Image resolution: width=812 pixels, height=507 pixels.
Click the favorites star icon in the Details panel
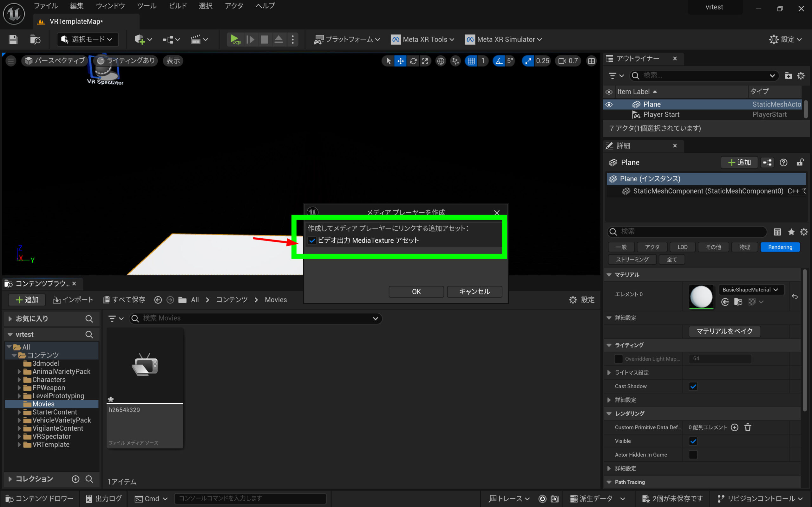(791, 232)
